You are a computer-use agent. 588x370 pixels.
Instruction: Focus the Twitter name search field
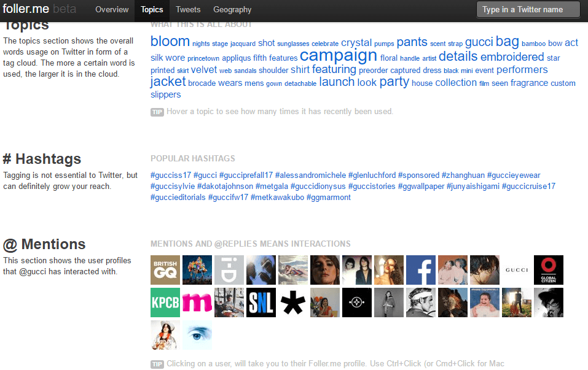click(528, 10)
